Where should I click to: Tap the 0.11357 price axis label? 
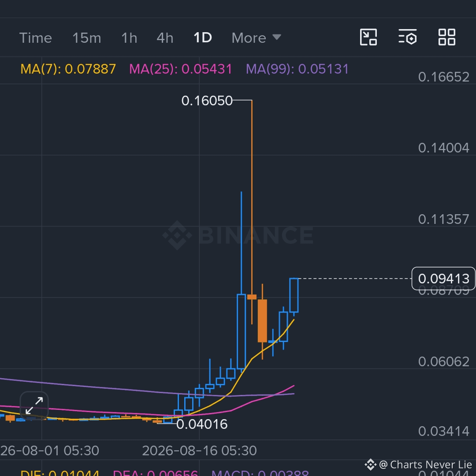coord(443,219)
